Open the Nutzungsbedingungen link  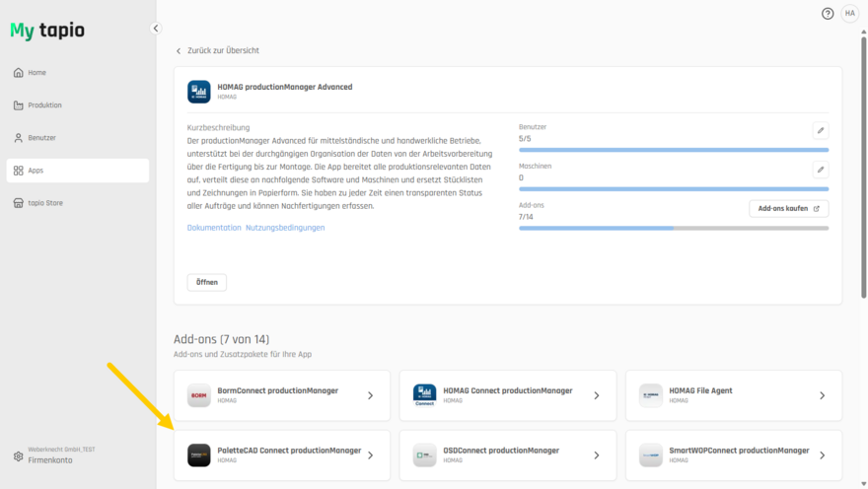(285, 228)
